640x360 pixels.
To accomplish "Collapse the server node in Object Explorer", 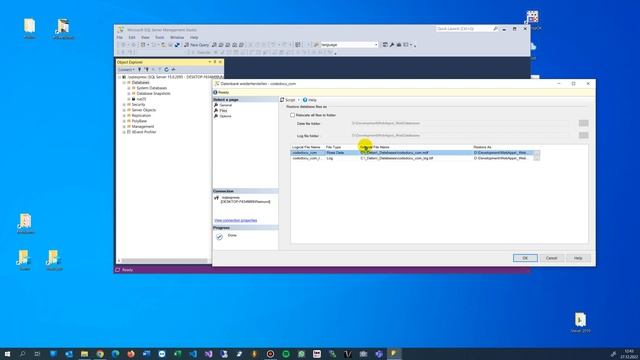I will tap(119, 77).
